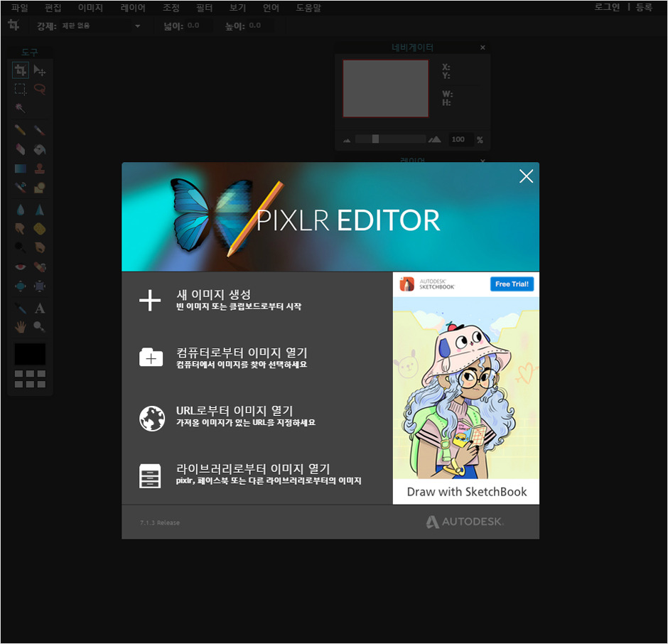This screenshot has height=644, width=668.
Task: Select the Sharpen cone tool
Action: pyautogui.click(x=40, y=210)
